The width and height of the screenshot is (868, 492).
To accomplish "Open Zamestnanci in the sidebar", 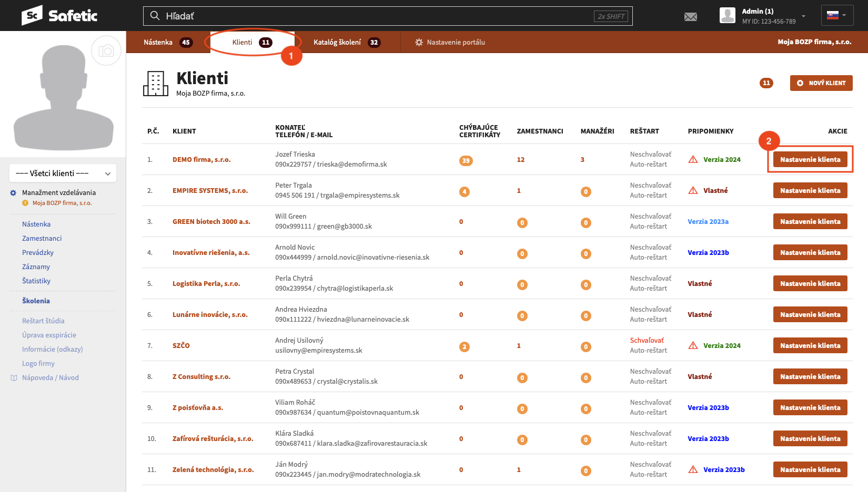I will point(42,238).
